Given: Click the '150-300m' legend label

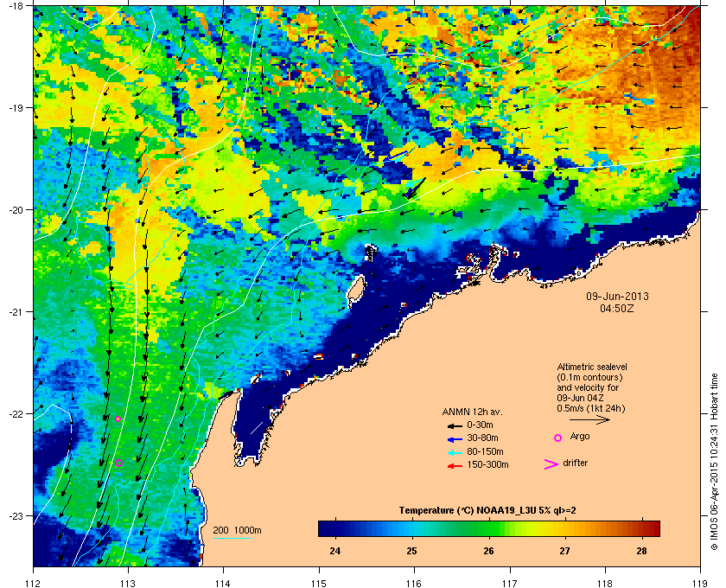Looking at the screenshot, I should [487, 464].
